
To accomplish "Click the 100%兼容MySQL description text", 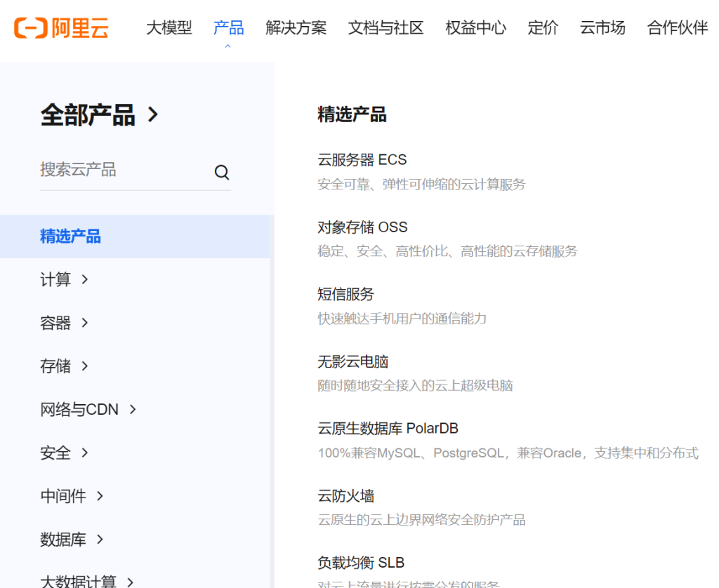I will [508, 453].
